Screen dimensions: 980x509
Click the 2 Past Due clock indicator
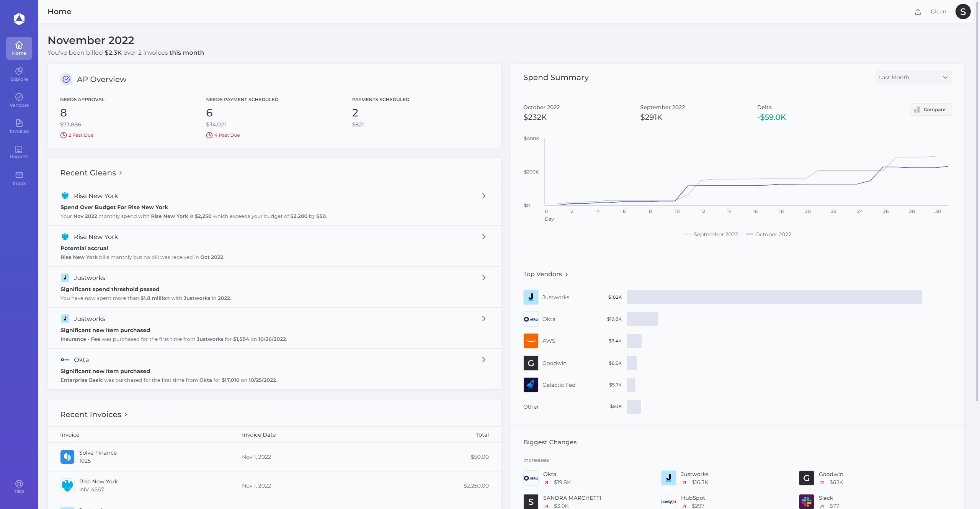coord(77,135)
